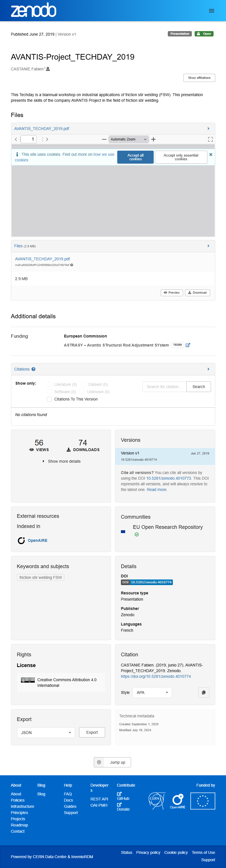Click the md5 checksum help icon
Screen dimensions: 226x868
(72, 265)
